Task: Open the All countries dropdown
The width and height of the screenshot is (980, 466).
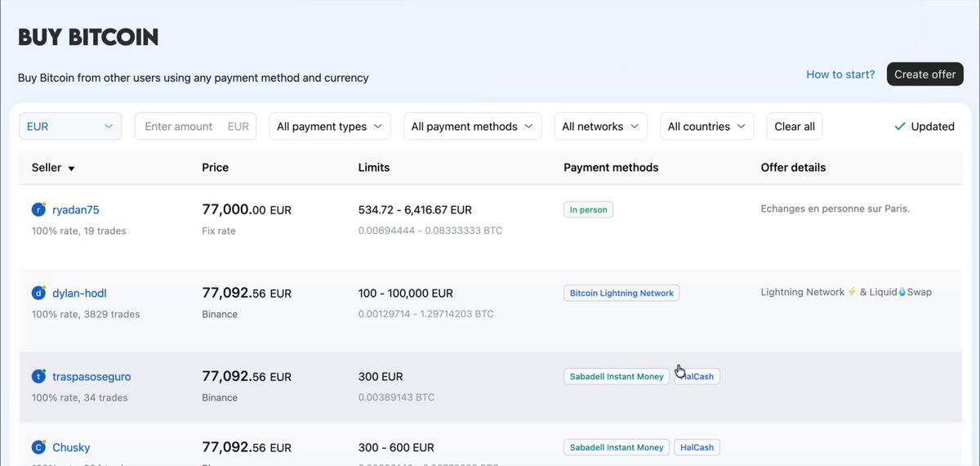Action: (707, 127)
